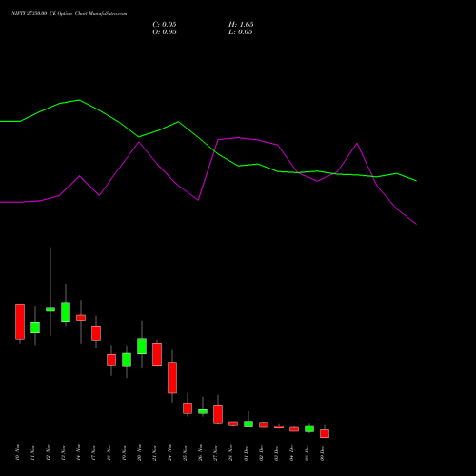Screen dimensions: 476x476
Task: Click the long red candlestick body above 24 Nov
Action: click(172, 378)
